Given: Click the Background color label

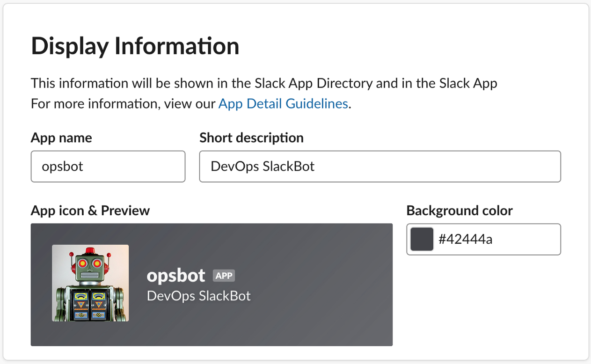Looking at the screenshot, I should pos(460,211).
